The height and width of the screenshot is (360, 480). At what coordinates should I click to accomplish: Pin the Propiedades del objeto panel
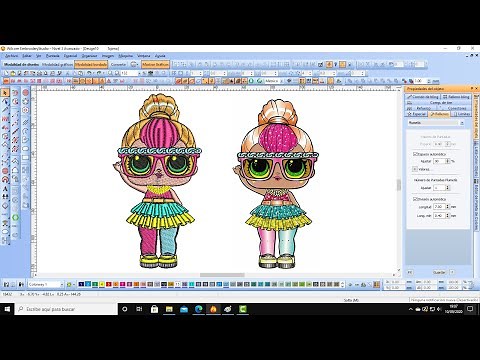click(x=472, y=88)
